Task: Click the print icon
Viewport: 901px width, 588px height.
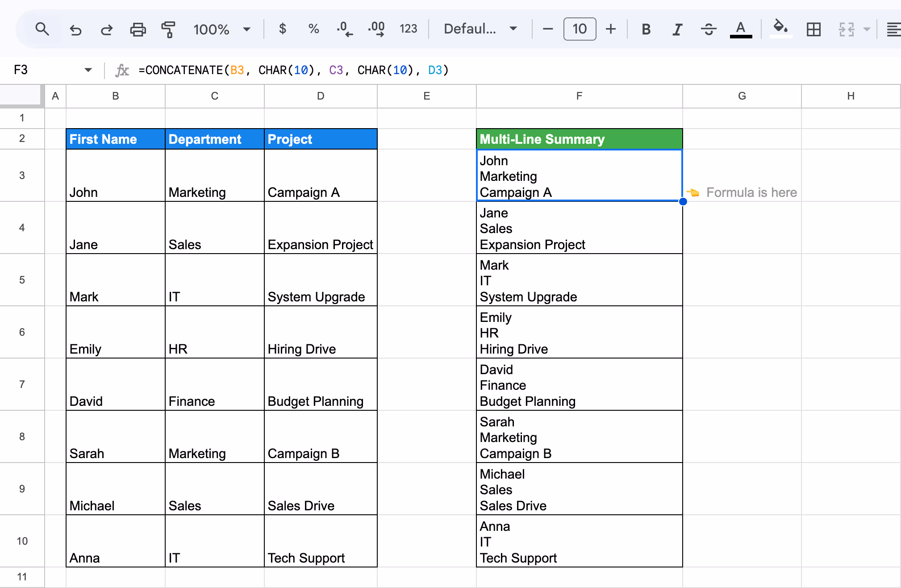Action: click(x=138, y=29)
